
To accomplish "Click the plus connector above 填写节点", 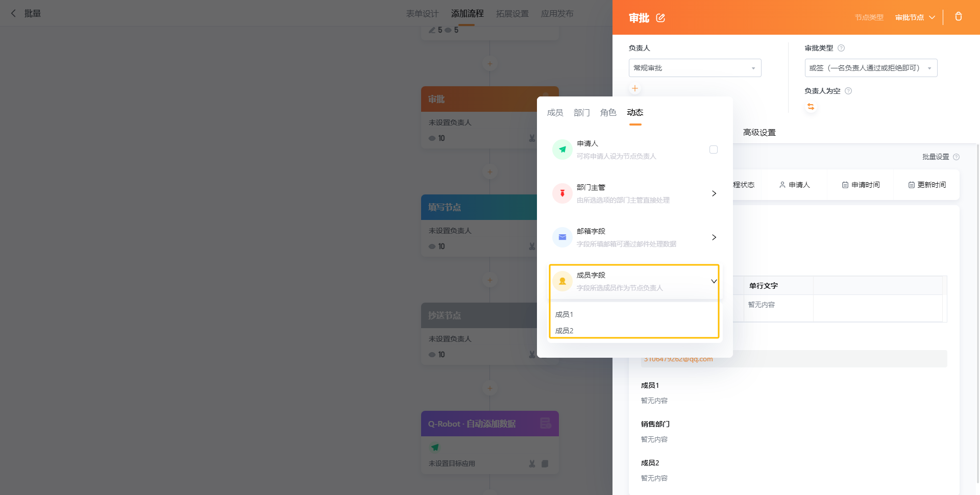I will coord(490,172).
